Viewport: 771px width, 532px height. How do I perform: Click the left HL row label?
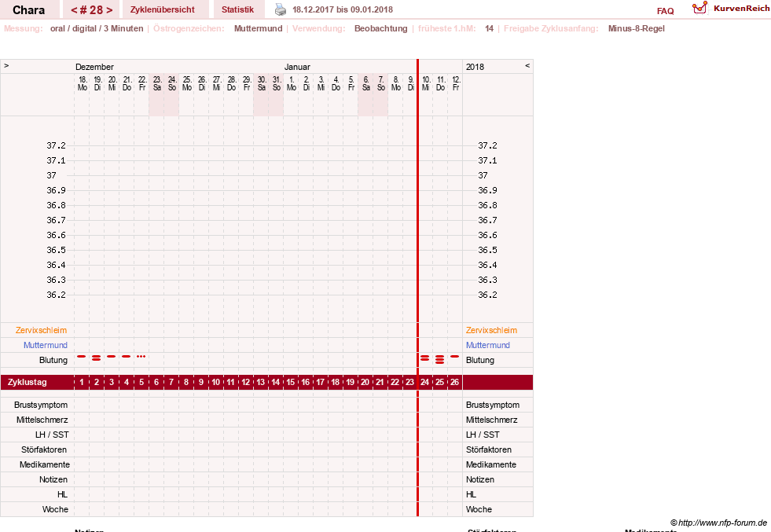point(62,494)
